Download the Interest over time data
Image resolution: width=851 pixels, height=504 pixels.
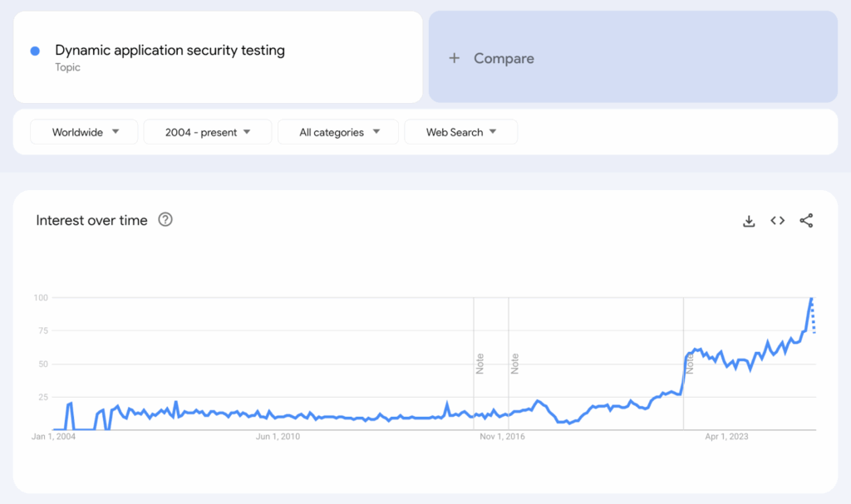749,221
